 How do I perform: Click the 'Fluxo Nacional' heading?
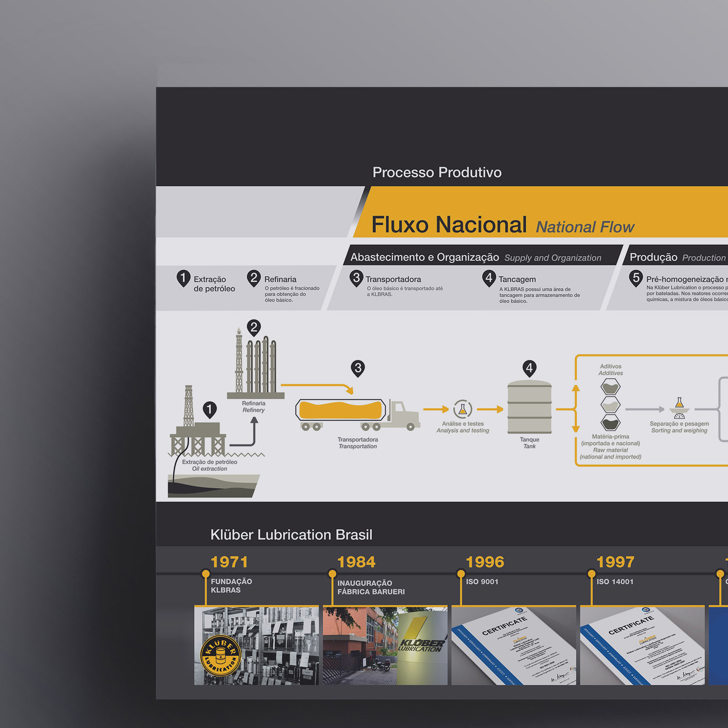(449, 225)
